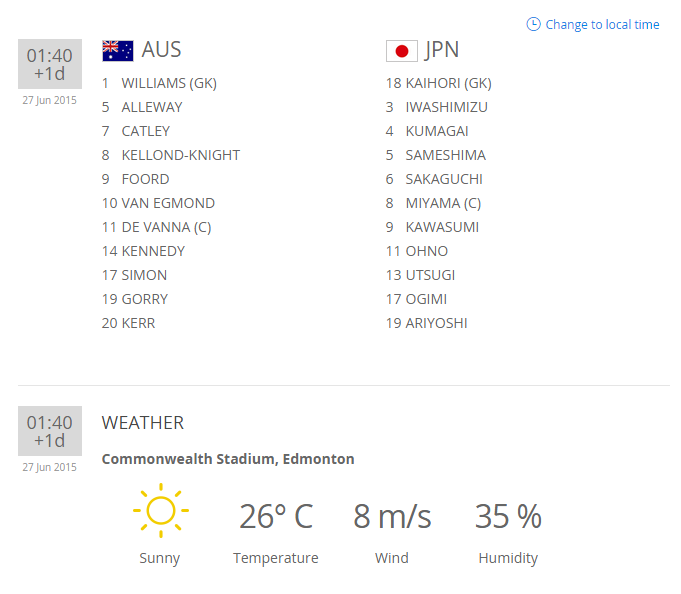Select Japan goalkeeper KAIHORI (GK)
The height and width of the screenshot is (594, 681).
coord(448,83)
